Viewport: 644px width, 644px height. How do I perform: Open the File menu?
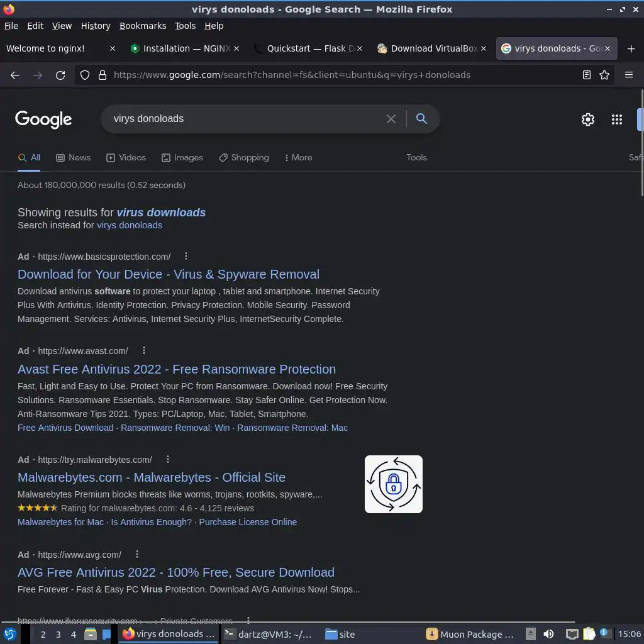coord(11,26)
